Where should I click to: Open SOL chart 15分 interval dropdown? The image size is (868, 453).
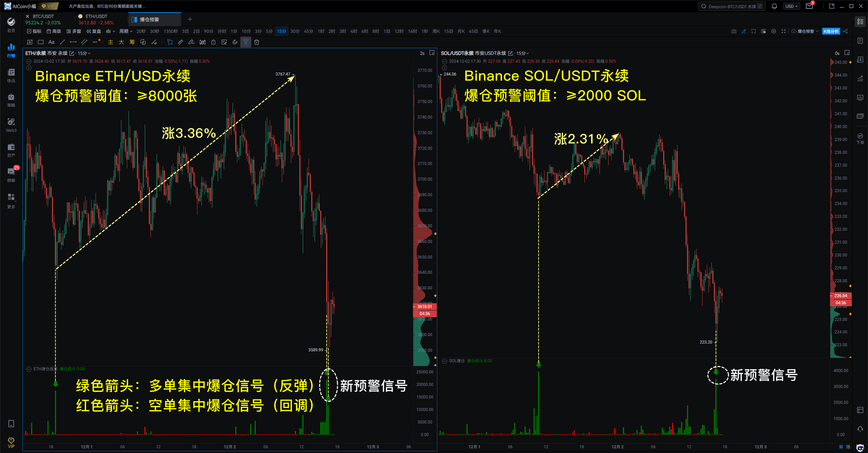(522, 53)
